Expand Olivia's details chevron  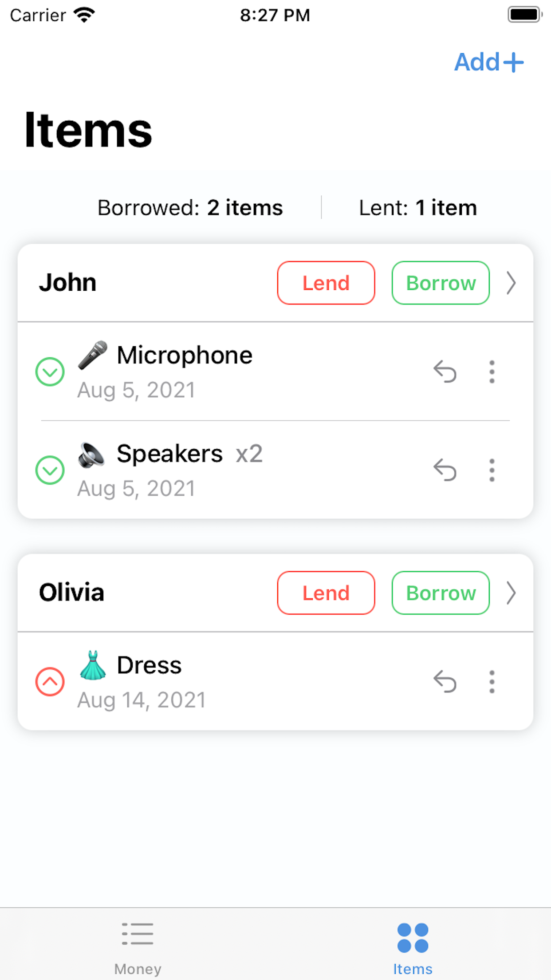click(x=511, y=593)
